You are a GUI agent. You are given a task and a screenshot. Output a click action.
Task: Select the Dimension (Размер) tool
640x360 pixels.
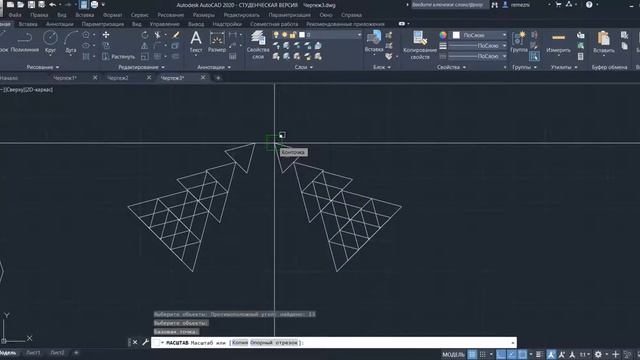tap(217, 42)
